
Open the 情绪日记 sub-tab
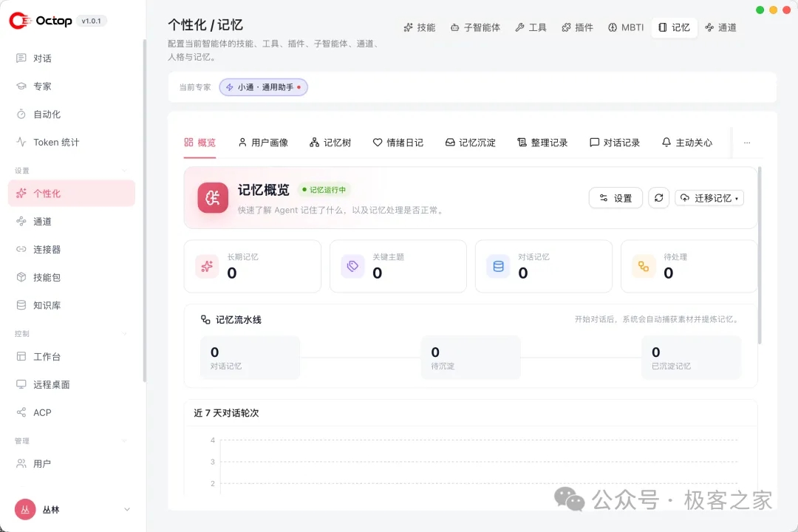398,143
